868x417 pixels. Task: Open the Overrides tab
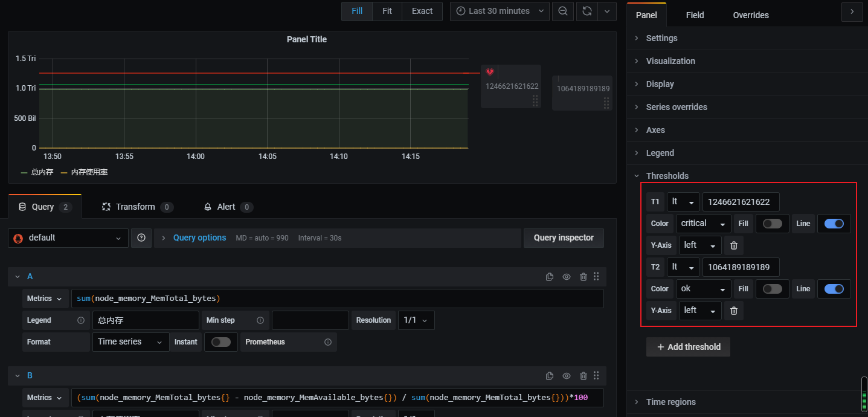[750, 15]
